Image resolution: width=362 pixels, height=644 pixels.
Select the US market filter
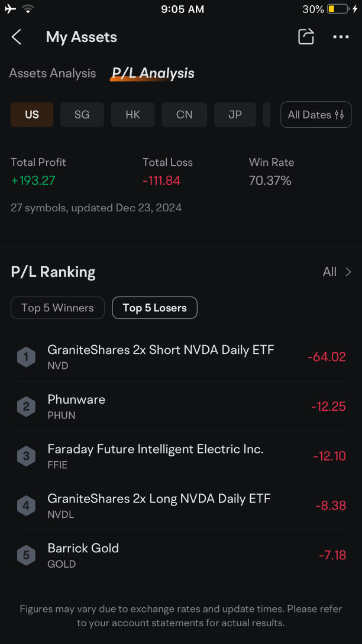[32, 115]
